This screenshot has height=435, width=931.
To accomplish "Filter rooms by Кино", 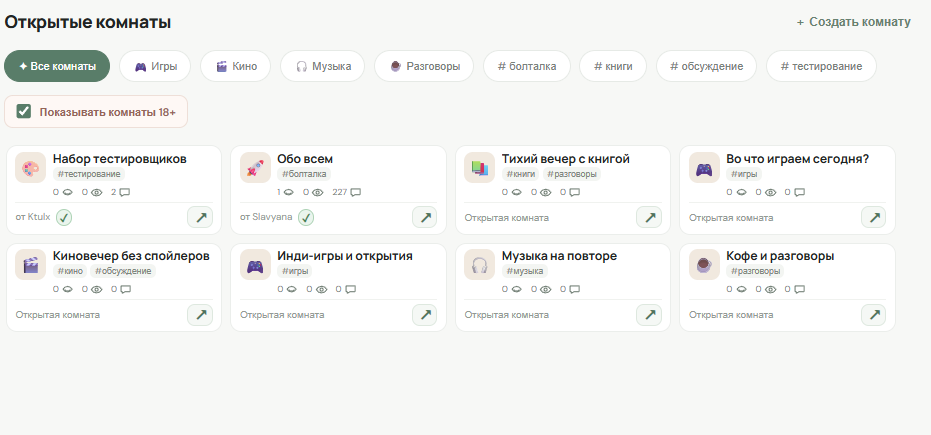I will click(235, 66).
